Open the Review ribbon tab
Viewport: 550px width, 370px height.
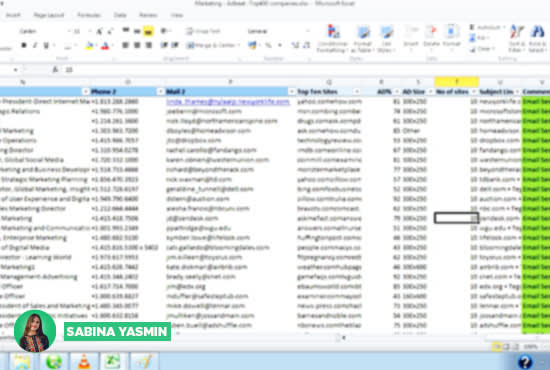pyautogui.click(x=148, y=15)
